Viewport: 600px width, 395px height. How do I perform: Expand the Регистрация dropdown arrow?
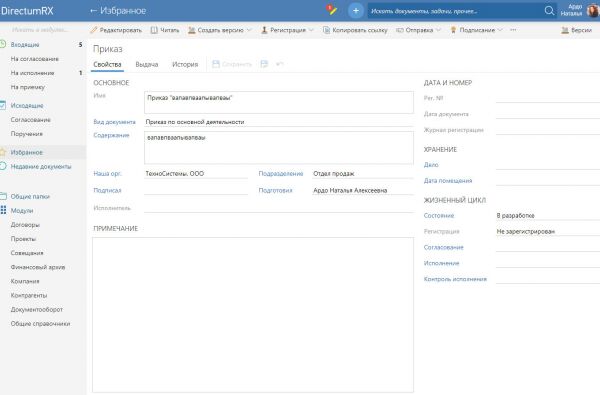pyautogui.click(x=311, y=30)
